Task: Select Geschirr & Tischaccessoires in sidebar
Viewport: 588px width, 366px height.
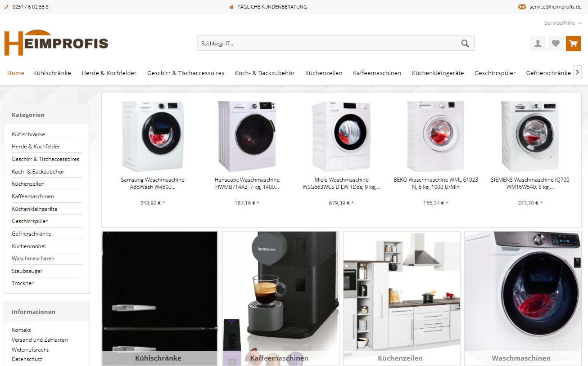Action: (x=45, y=159)
